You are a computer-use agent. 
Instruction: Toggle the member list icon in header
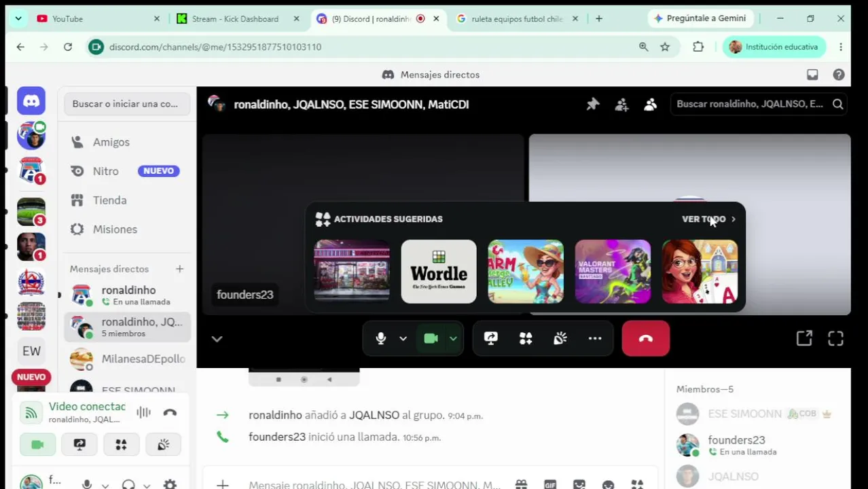[650, 104]
